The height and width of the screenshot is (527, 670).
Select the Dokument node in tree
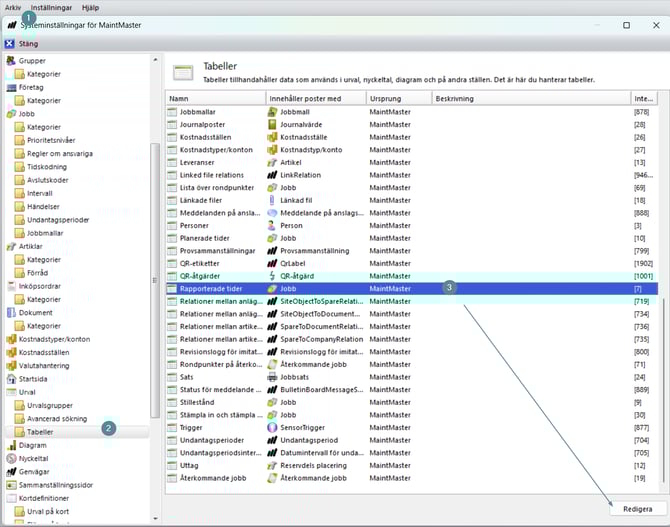click(x=34, y=312)
